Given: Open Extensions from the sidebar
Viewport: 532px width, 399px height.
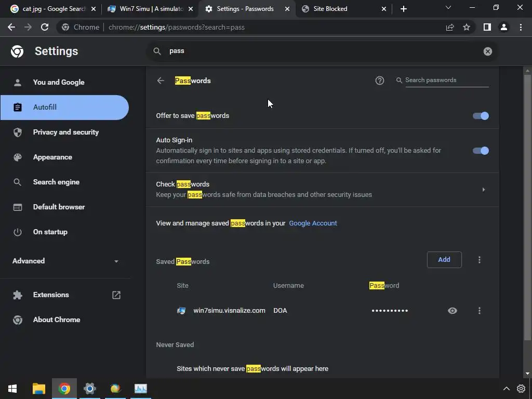Looking at the screenshot, I should tap(65, 295).
